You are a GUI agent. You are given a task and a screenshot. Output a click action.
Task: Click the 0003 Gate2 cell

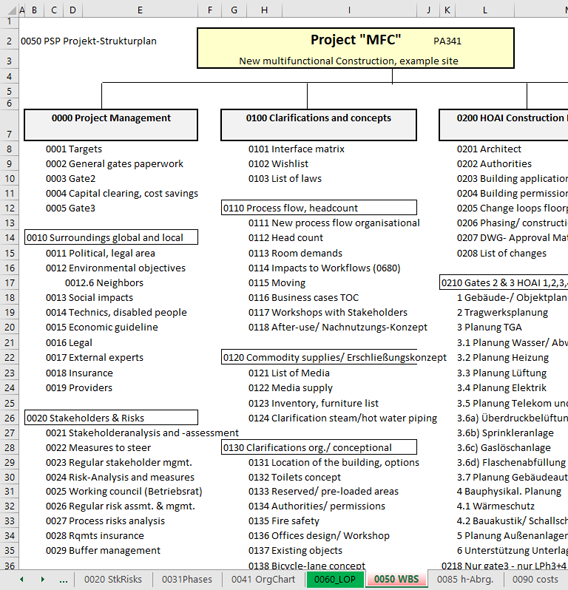coord(70,178)
